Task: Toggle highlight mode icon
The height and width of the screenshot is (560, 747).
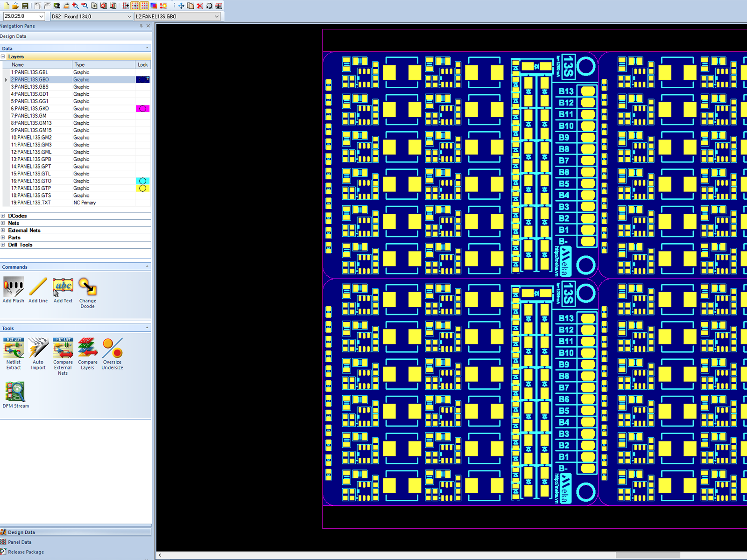Action: coord(163,6)
